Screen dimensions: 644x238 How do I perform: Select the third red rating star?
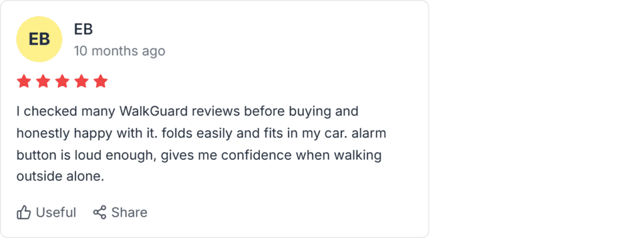click(x=62, y=81)
